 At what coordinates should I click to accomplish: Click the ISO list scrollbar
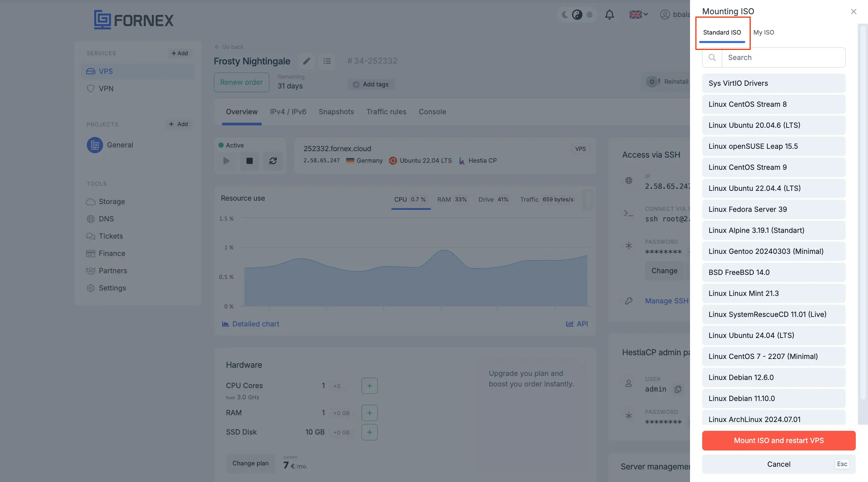(863, 214)
